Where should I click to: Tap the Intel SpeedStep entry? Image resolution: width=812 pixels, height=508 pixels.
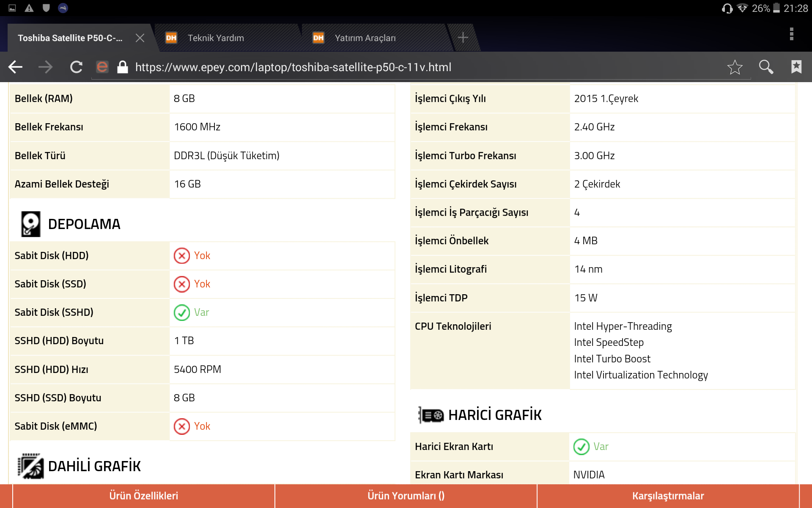[609, 342]
